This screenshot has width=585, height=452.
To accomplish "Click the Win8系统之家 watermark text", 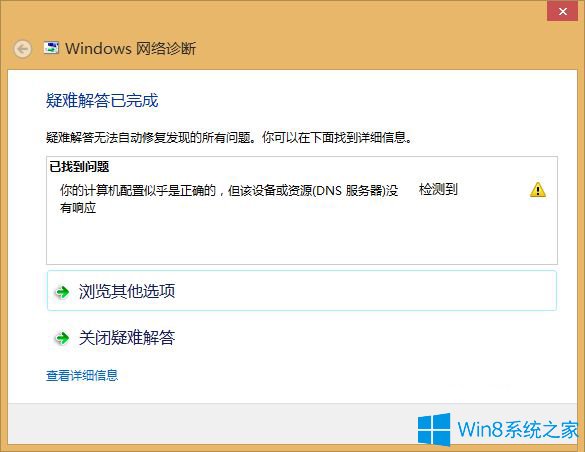I will pos(518,430).
